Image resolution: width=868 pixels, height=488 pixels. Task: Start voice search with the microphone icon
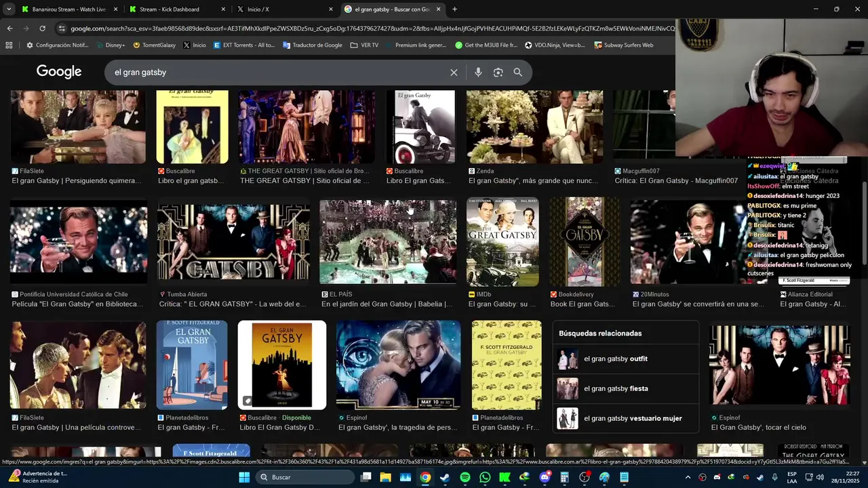click(478, 73)
